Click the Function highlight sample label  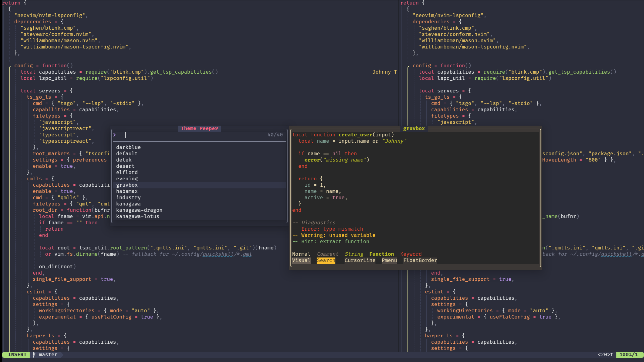point(381,254)
